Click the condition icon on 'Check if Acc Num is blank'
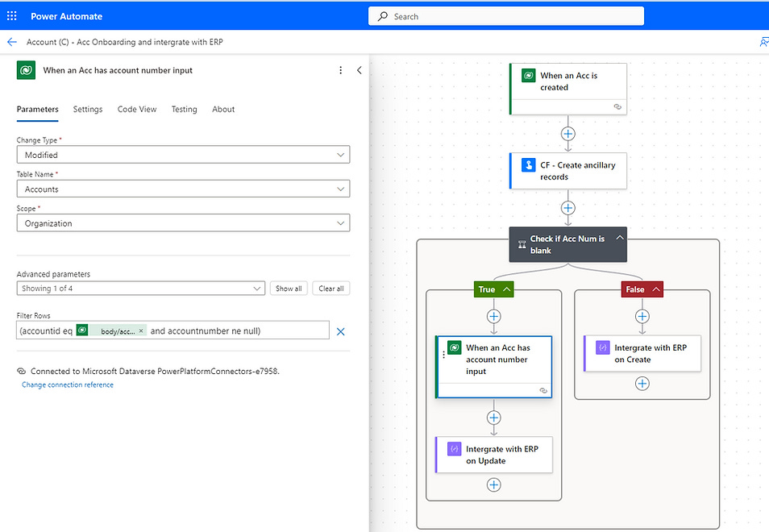769x532 pixels. pyautogui.click(x=522, y=244)
